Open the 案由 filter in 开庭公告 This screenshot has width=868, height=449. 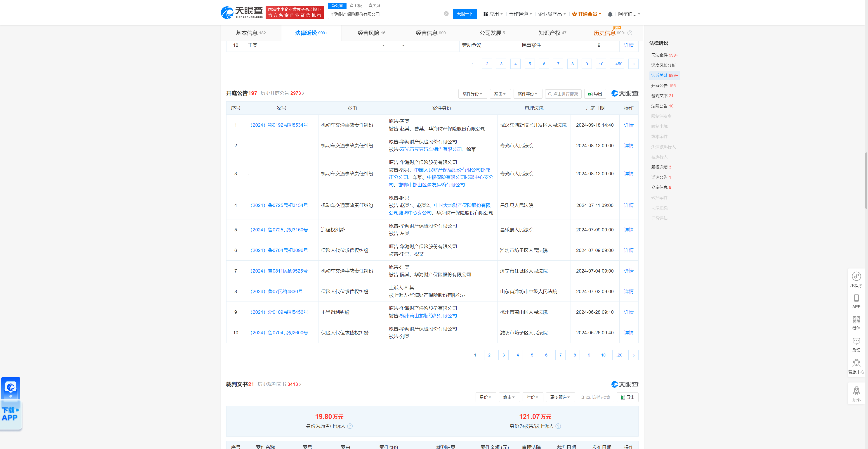(500, 94)
